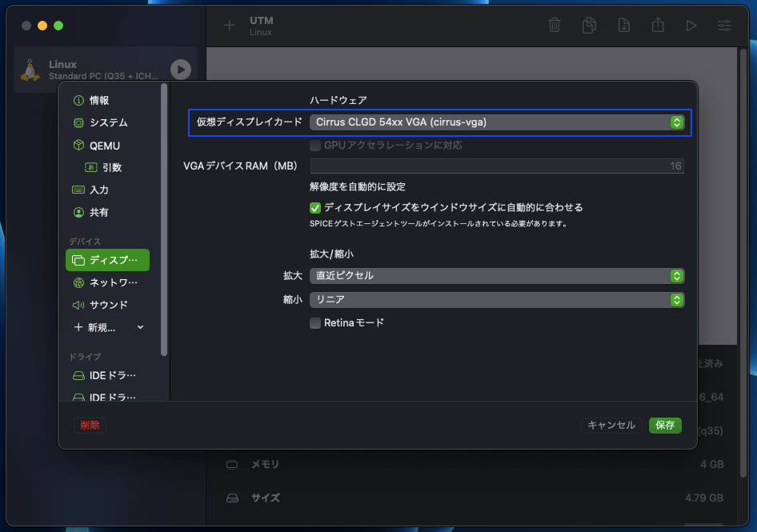Click the trash icon in UTM toolbar
Image resolution: width=757 pixels, height=532 pixels.
click(x=555, y=25)
